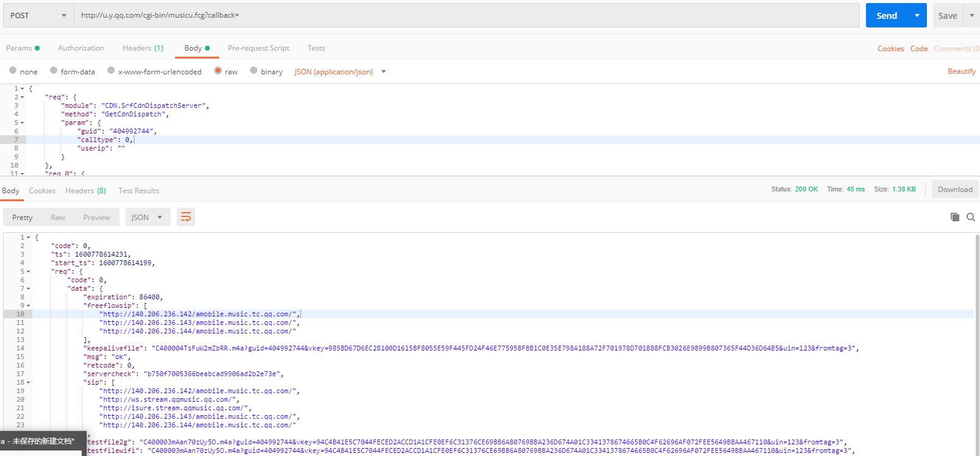Click the "http://isure.stream.qqmusic.qq.com/" entry

click(x=173, y=408)
